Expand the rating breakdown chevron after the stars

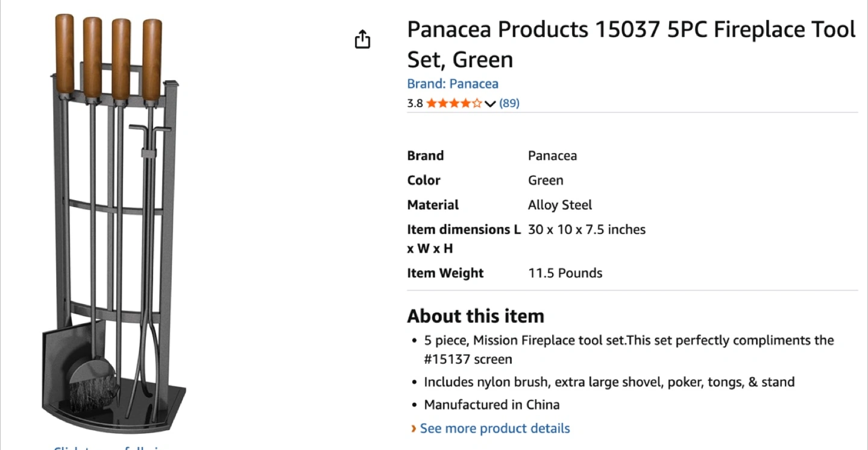pyautogui.click(x=490, y=104)
